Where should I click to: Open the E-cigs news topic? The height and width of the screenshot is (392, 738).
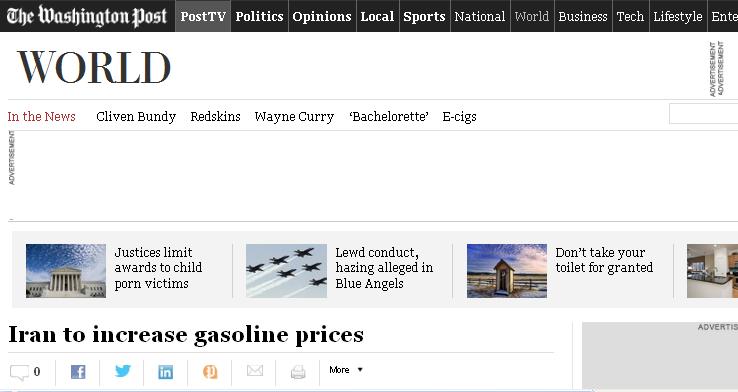(459, 116)
